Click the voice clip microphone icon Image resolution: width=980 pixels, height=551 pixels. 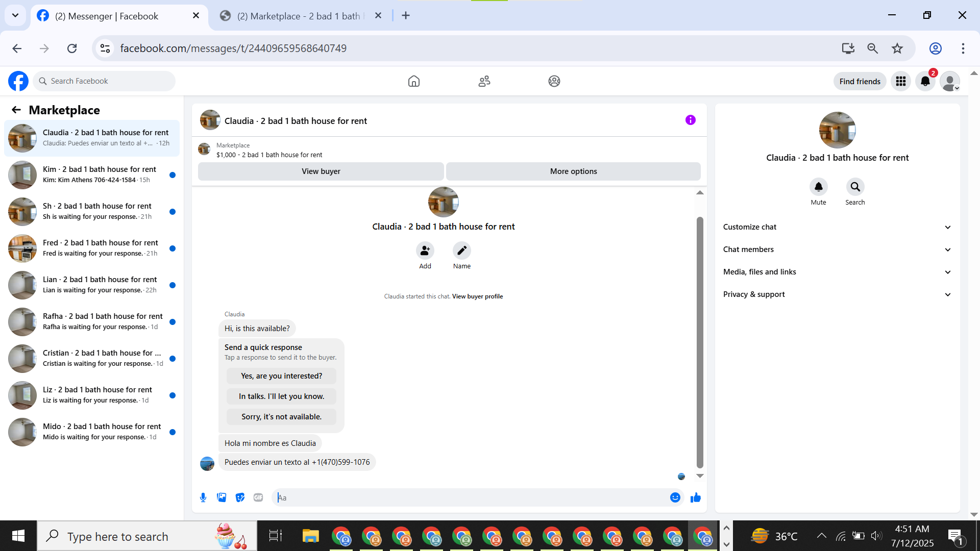point(203,497)
